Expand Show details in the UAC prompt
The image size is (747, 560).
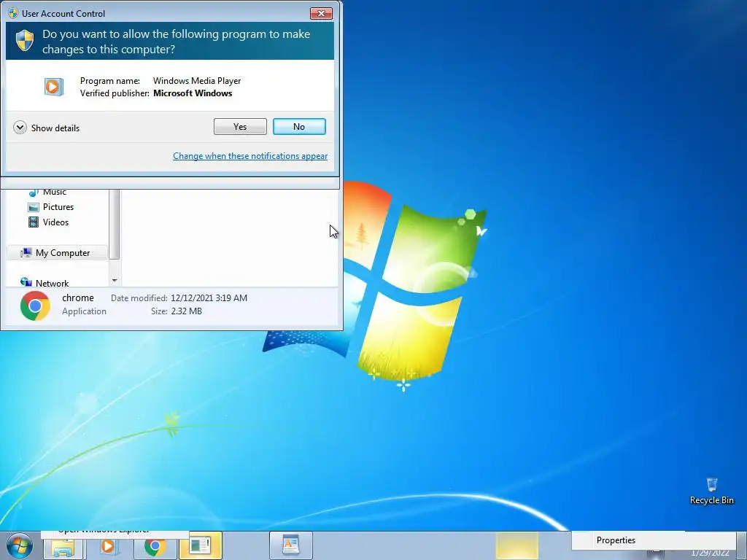coord(47,128)
